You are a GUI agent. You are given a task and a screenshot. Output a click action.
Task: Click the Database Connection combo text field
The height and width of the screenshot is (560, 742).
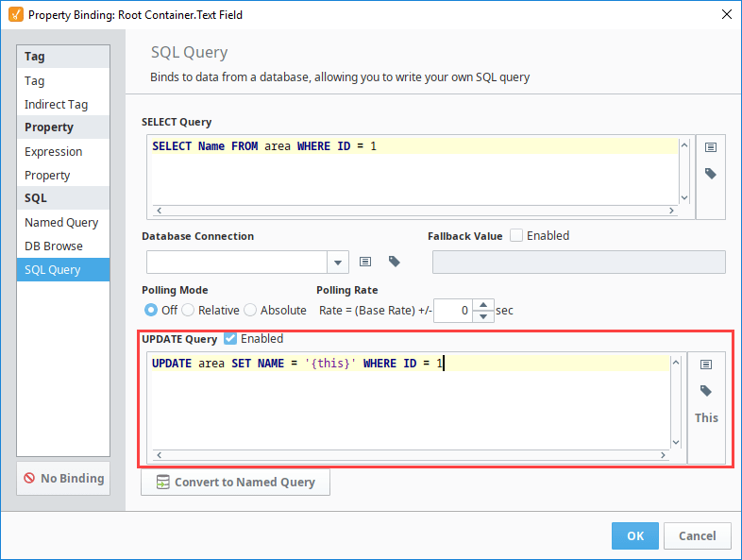point(237,263)
